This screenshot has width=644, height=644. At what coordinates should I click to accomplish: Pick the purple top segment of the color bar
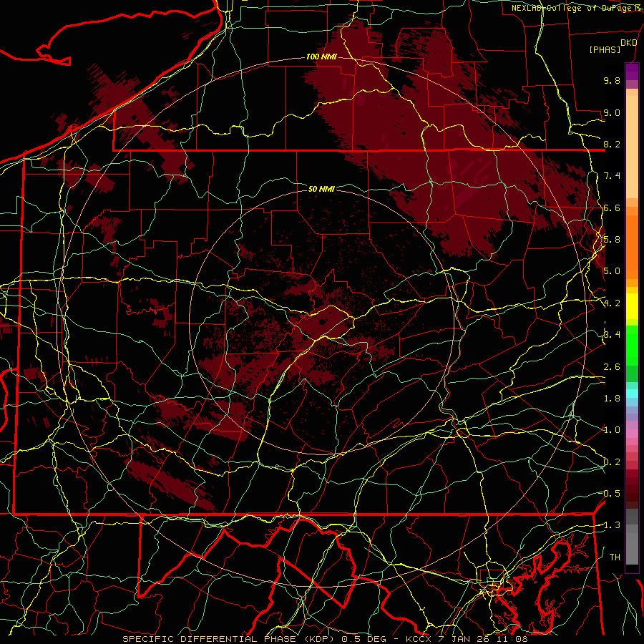(632, 72)
